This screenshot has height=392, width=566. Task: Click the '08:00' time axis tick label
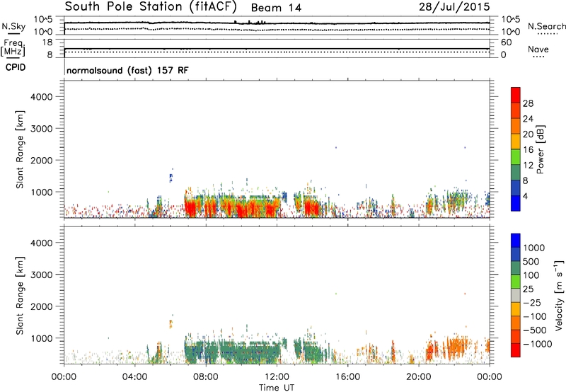point(206,377)
